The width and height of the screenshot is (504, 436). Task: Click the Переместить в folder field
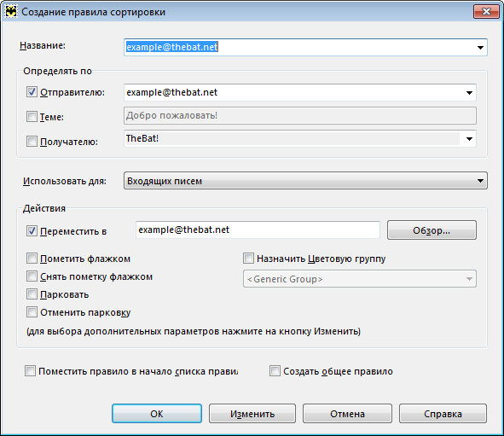[258, 230]
